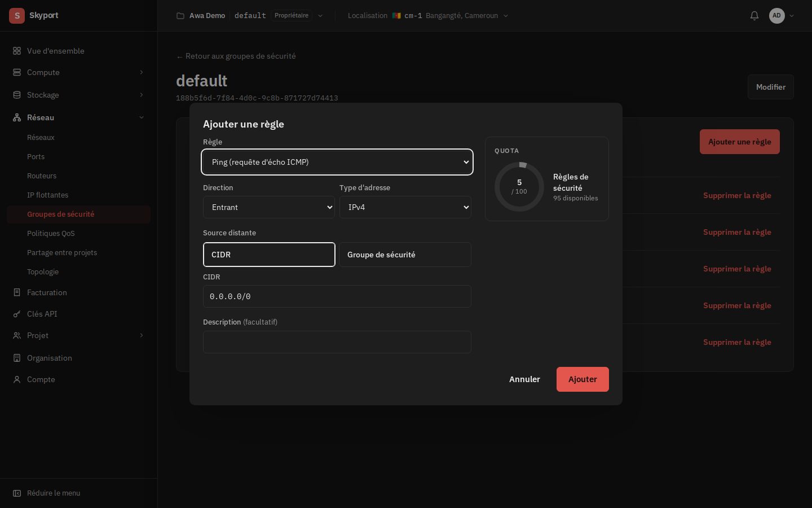Go to Ports in sidebar
Screen dimensions: 812x508
tap(36, 156)
